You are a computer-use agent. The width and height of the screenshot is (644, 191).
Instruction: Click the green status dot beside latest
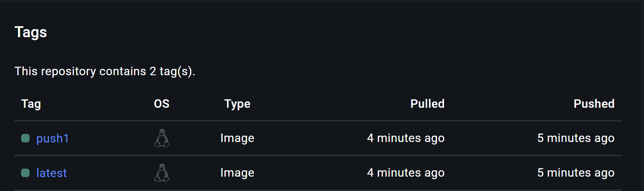[x=25, y=173]
